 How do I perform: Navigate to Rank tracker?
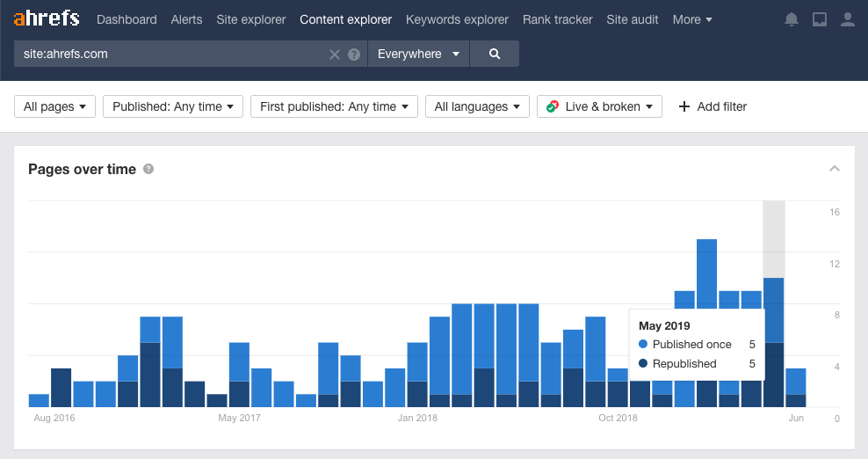click(558, 20)
